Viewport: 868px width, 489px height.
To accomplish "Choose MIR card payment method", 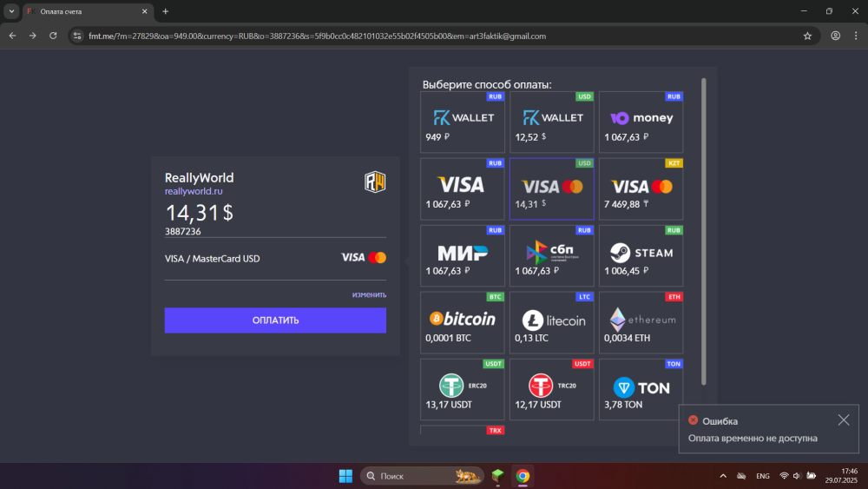I will [x=463, y=256].
